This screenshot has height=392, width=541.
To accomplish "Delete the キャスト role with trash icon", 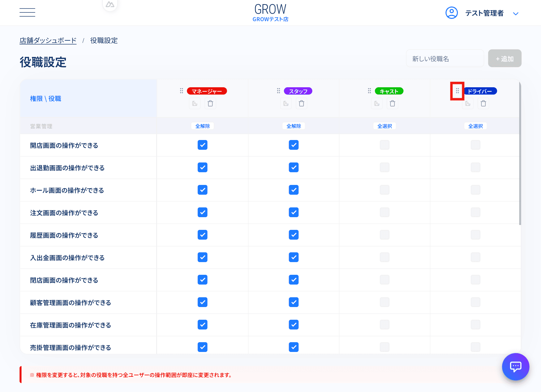I will (393, 104).
